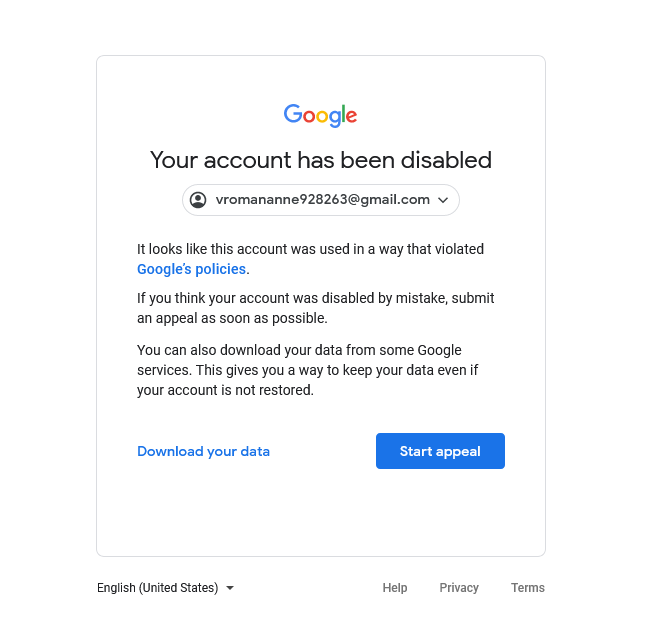Click the small arrow beside the language name

click(x=230, y=588)
